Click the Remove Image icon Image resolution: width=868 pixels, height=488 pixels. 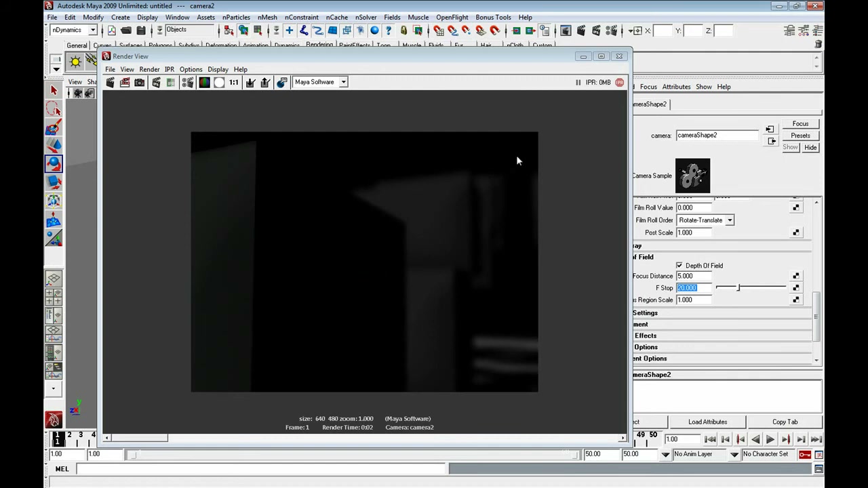click(265, 82)
